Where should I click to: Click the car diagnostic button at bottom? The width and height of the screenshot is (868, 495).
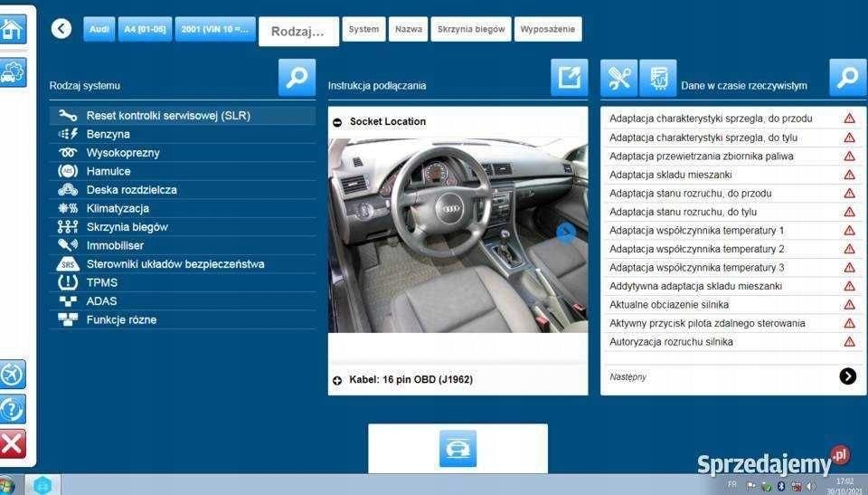click(x=458, y=449)
